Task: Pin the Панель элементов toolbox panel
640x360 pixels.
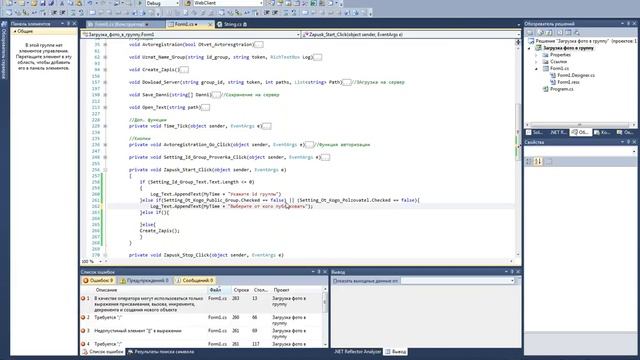Action: click(x=69, y=24)
